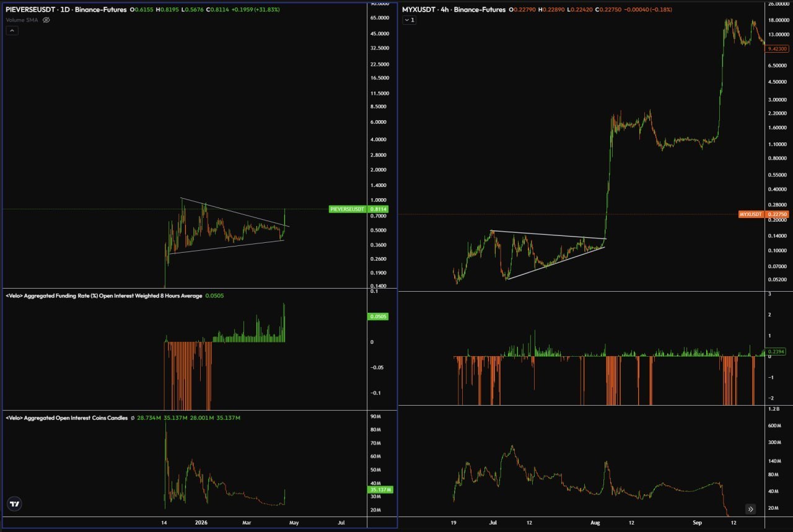Click the 35.137M open interest value tag
793x532 pixels.
point(380,489)
